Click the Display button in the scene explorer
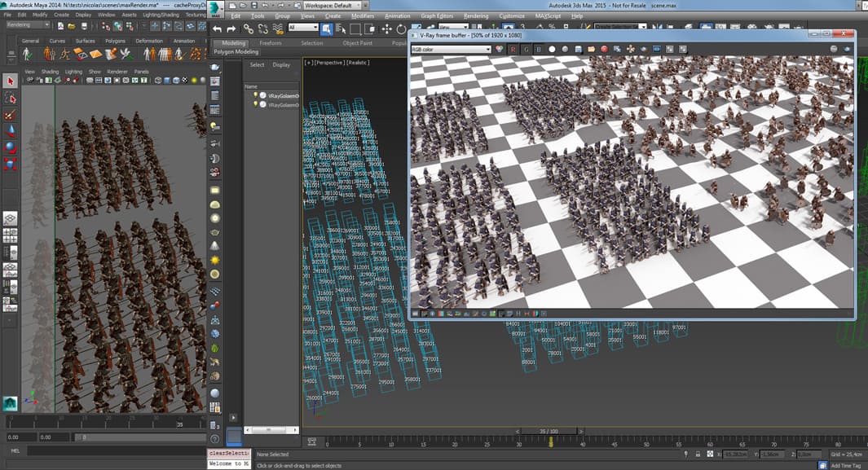Screen dimensions: 868x470 click(281, 64)
